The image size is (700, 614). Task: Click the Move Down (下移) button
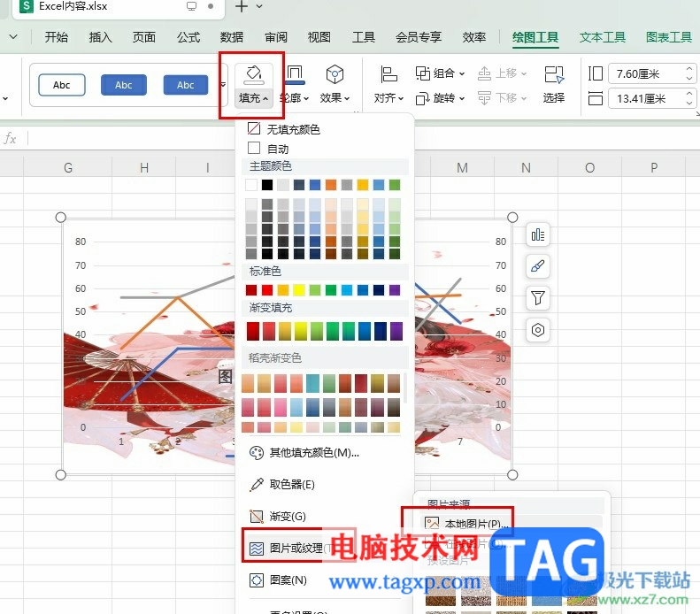(x=503, y=97)
